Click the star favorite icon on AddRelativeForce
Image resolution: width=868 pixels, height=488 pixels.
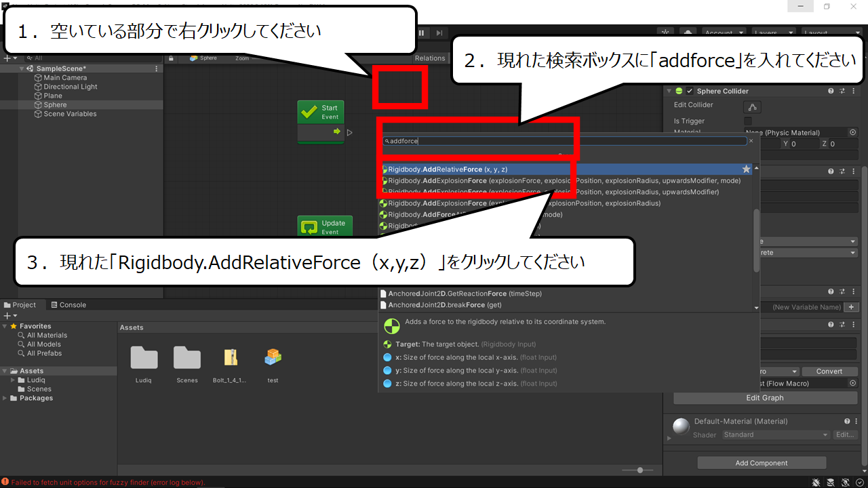click(747, 169)
